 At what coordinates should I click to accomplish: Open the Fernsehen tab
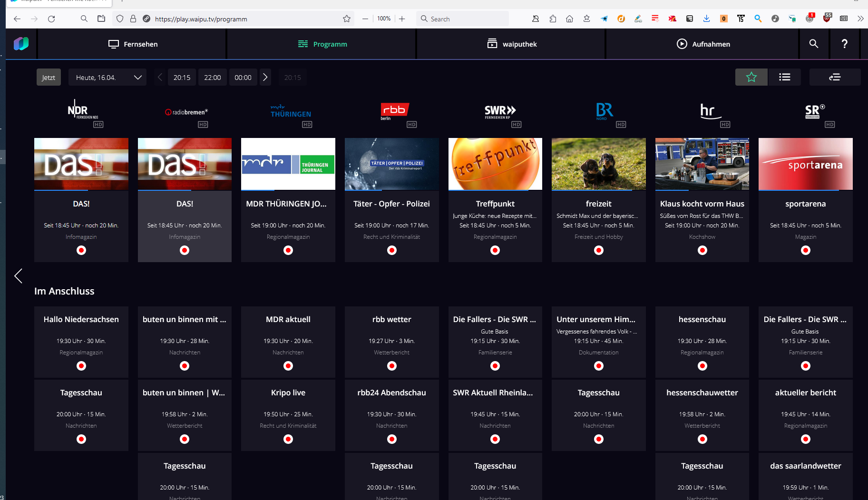click(132, 44)
